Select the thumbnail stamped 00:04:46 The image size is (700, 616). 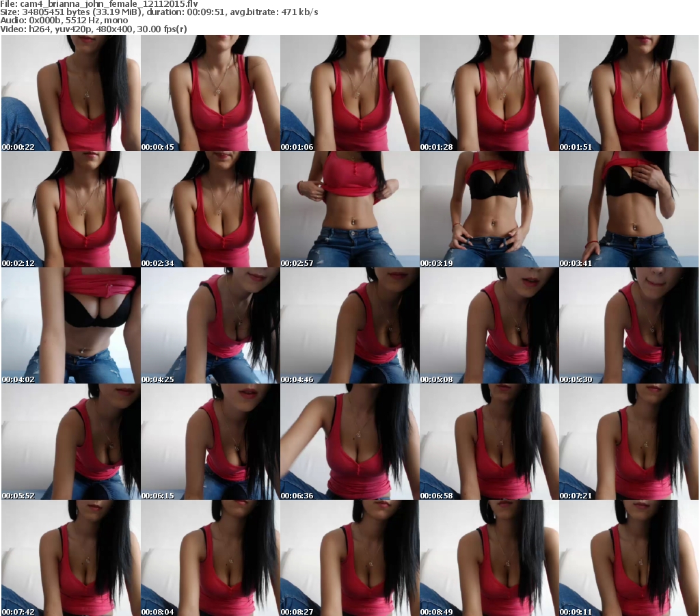pyautogui.click(x=349, y=325)
